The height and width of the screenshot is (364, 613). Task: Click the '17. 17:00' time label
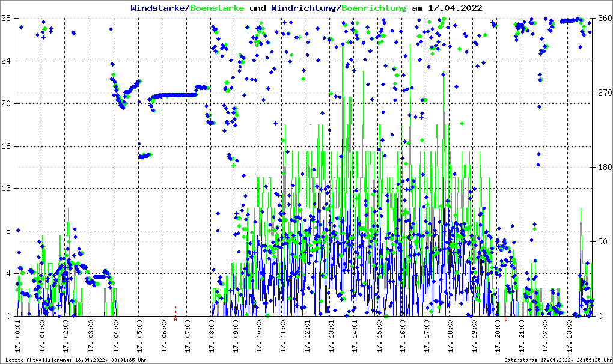click(x=427, y=336)
